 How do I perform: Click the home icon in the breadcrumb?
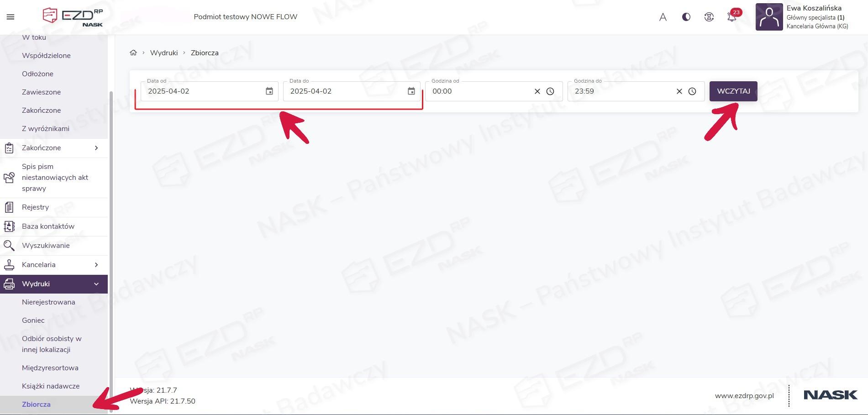tap(133, 53)
